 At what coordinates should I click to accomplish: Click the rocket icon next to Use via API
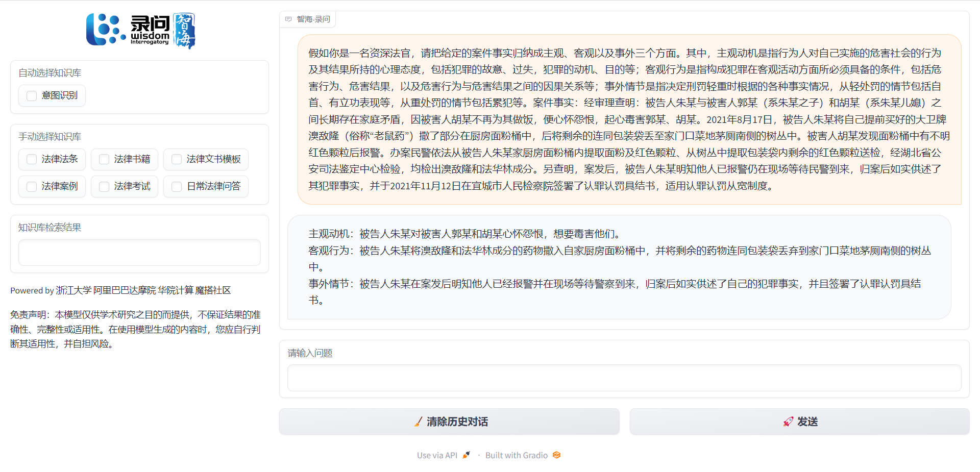pyautogui.click(x=466, y=455)
